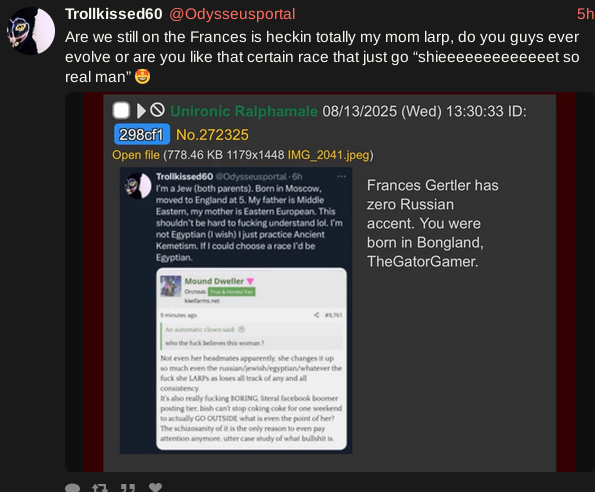This screenshot has height=492, width=595.
Task: Click the Unironic Ralphamale poster name
Action: tap(244, 111)
